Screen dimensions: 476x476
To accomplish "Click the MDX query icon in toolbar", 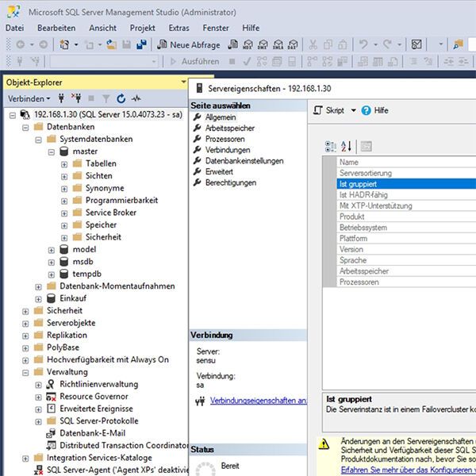I will [248, 45].
